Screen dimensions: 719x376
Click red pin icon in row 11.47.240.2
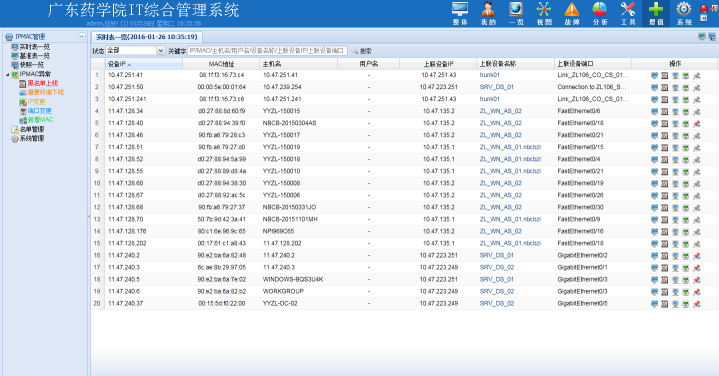click(697, 256)
